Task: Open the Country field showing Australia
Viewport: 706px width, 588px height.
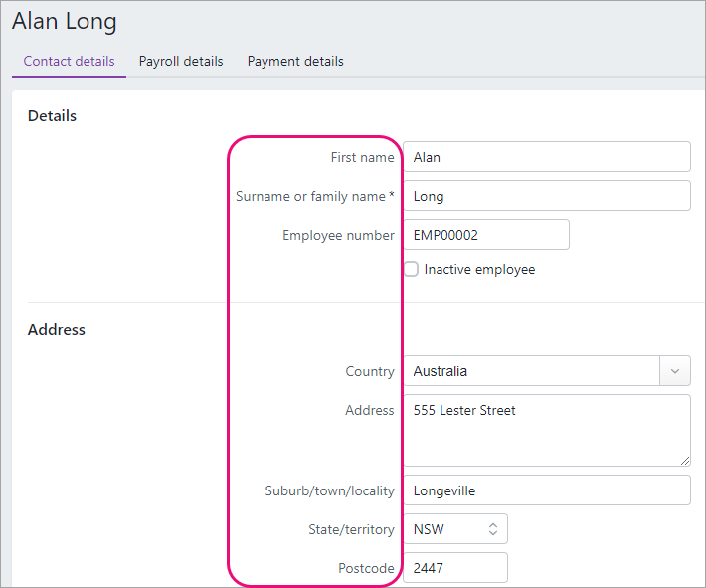Action: pos(531,371)
